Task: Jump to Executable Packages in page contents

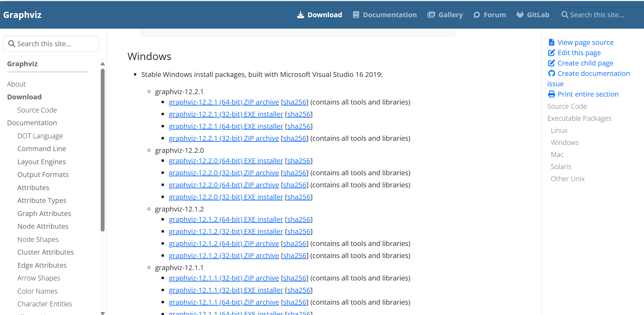Action: (579, 118)
